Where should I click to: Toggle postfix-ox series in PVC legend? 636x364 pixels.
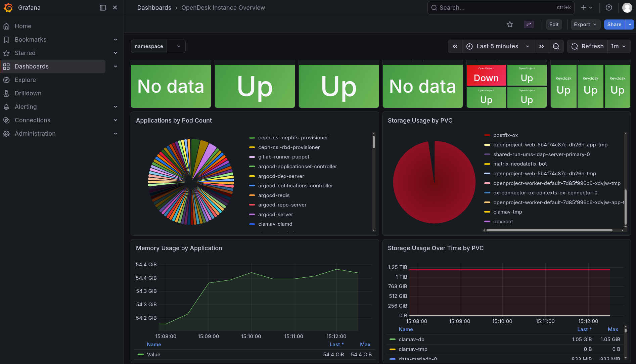(x=505, y=135)
